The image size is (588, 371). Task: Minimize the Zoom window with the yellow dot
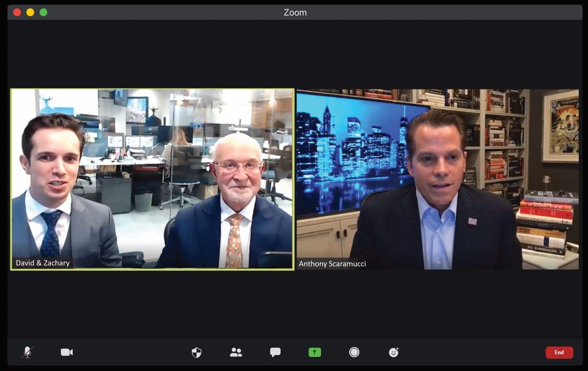30,12
